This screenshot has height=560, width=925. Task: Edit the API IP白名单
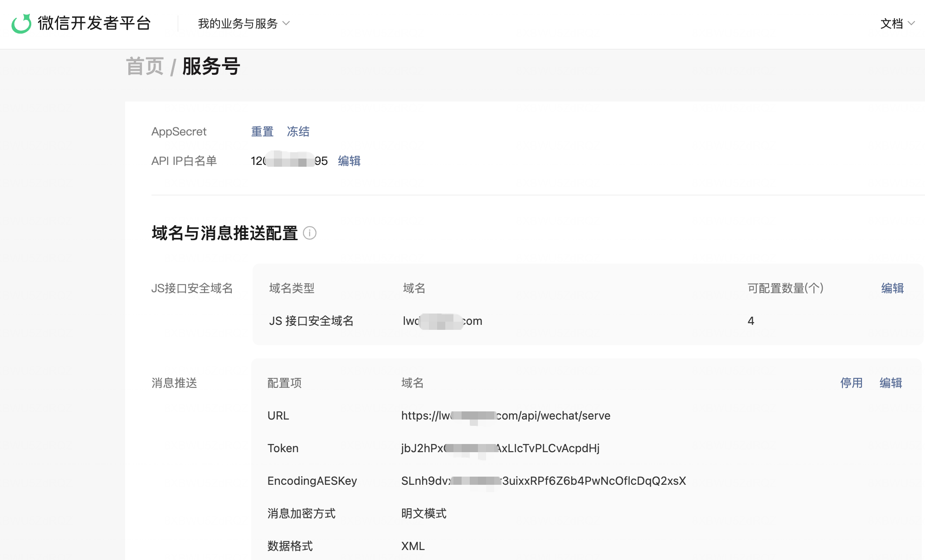pos(349,161)
